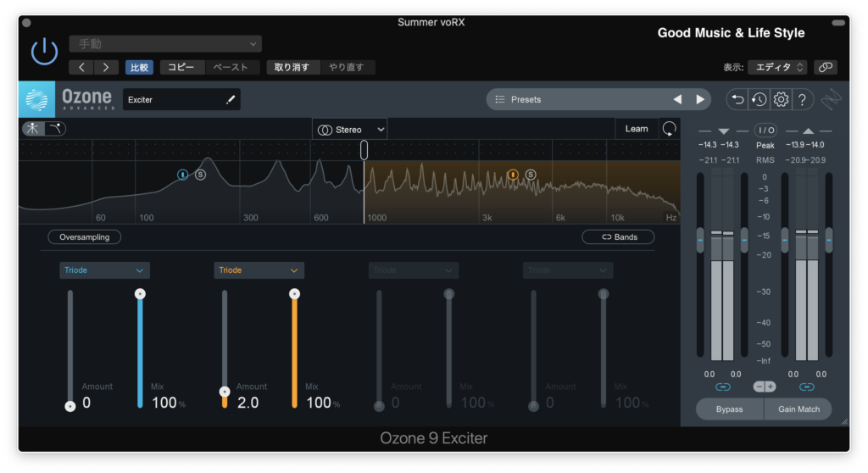Viewport: 868px width, 473px height.
Task: Click the crossover handle near 1000 Hz
Action: 364,150
